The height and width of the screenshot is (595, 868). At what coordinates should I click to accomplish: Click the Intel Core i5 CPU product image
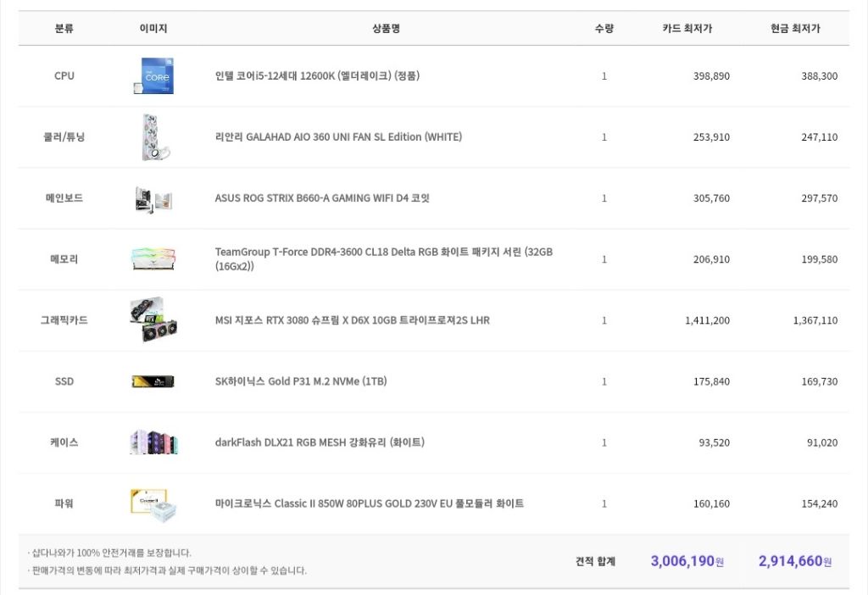point(153,76)
